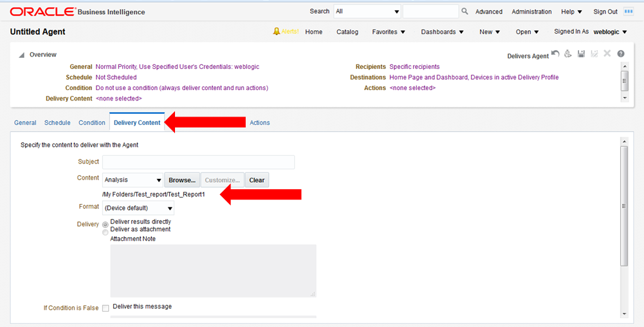Click the Untitled Agent title
This screenshot has width=644, height=327.
[38, 32]
